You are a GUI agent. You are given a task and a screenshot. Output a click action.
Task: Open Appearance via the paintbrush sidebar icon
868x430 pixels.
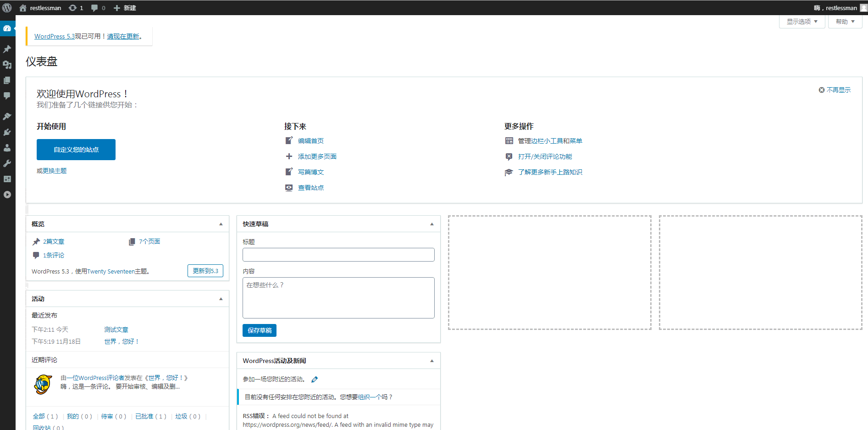pos(7,117)
